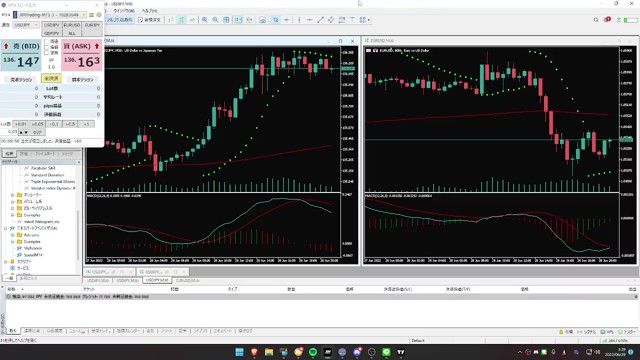Image resolution: width=640 pixels, height=360 pixels.
Task: Click the zoom in magnifier toolbar icon
Action: [x=204, y=20]
